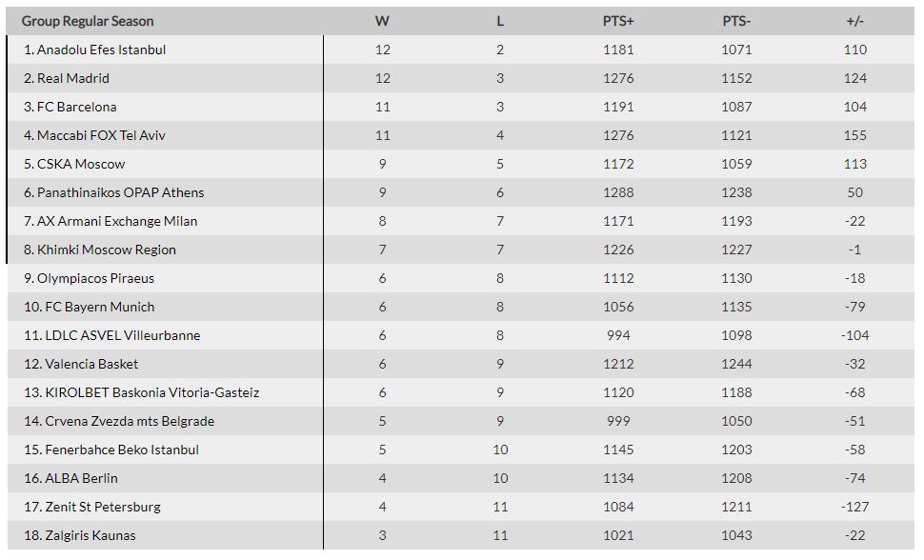Select Panathinaikos OPAP Athens entry
The height and width of the screenshot is (560, 924).
[120, 192]
